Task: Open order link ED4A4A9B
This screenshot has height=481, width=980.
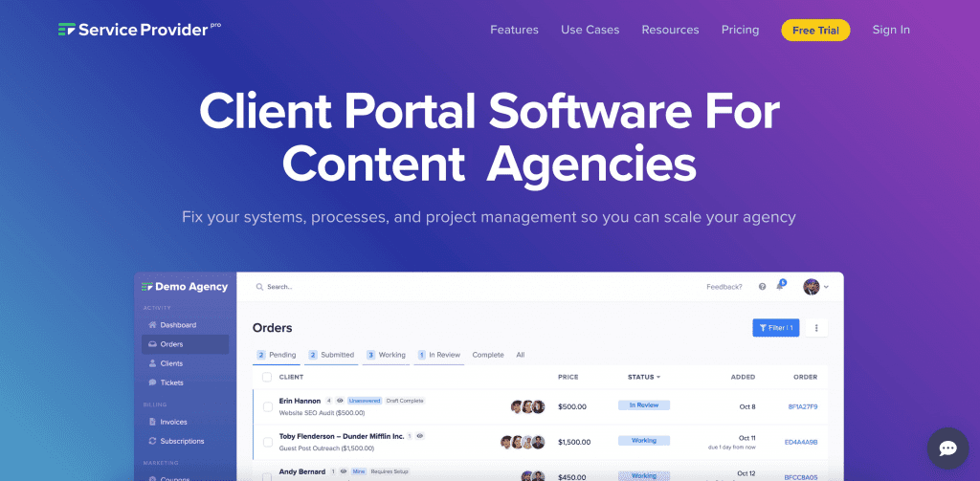Action: point(801,442)
